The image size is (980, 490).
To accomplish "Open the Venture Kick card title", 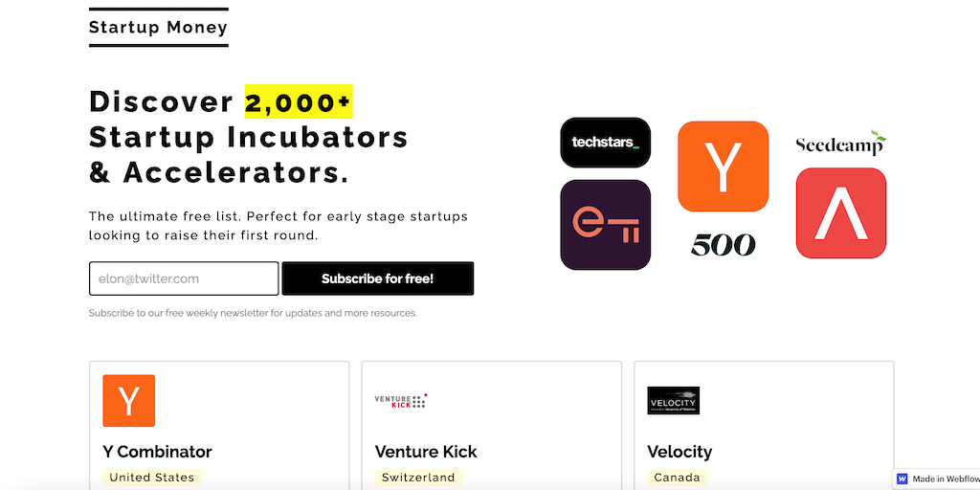I will pos(426,452).
